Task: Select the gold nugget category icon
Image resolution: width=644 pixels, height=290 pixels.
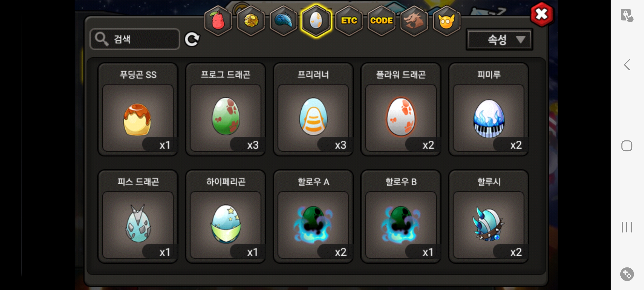Action: pyautogui.click(x=251, y=21)
